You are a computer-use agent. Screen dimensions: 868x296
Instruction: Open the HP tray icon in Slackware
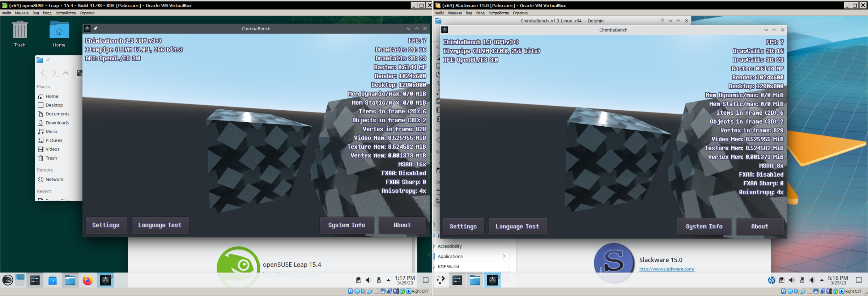coord(771,280)
